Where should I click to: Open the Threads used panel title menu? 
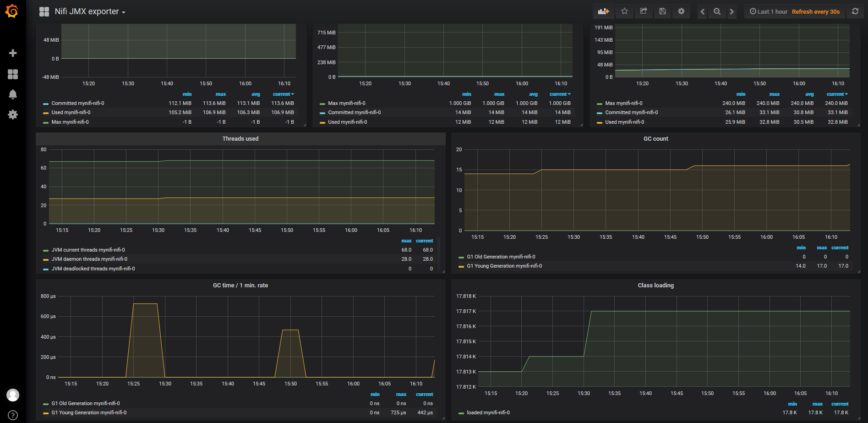[x=240, y=139]
